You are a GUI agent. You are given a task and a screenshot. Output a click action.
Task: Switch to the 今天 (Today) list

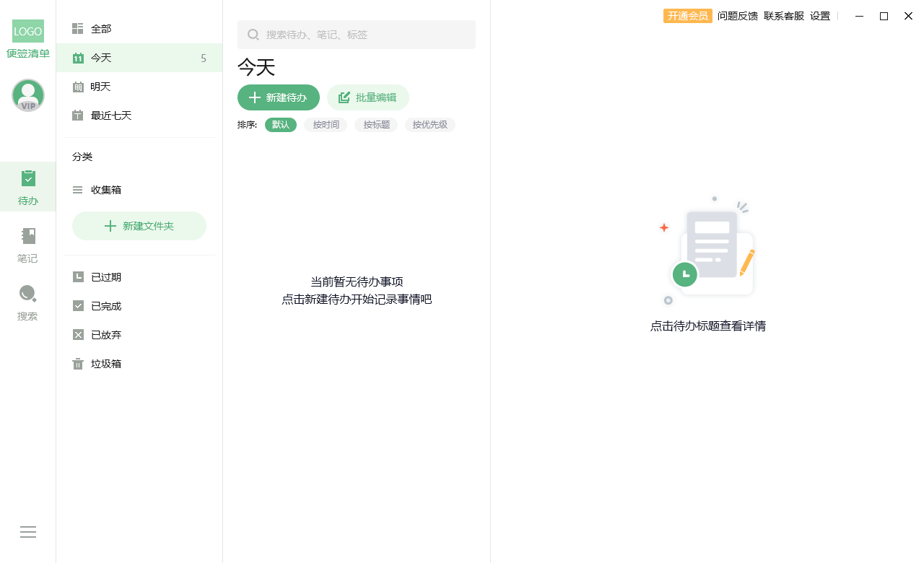coord(101,58)
